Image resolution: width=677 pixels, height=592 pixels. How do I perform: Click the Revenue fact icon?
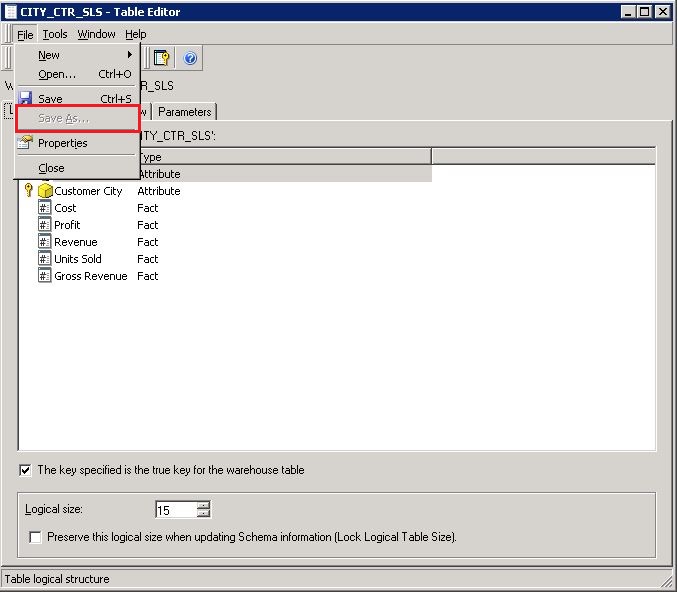point(44,242)
